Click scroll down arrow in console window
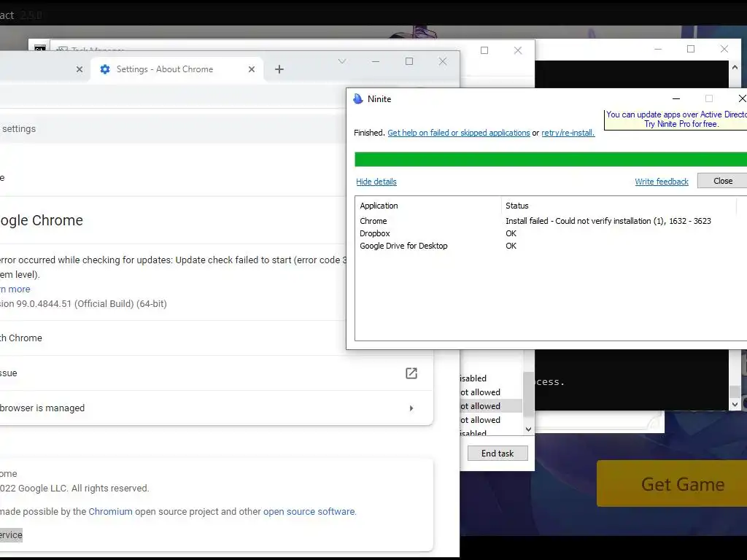 tap(735, 404)
